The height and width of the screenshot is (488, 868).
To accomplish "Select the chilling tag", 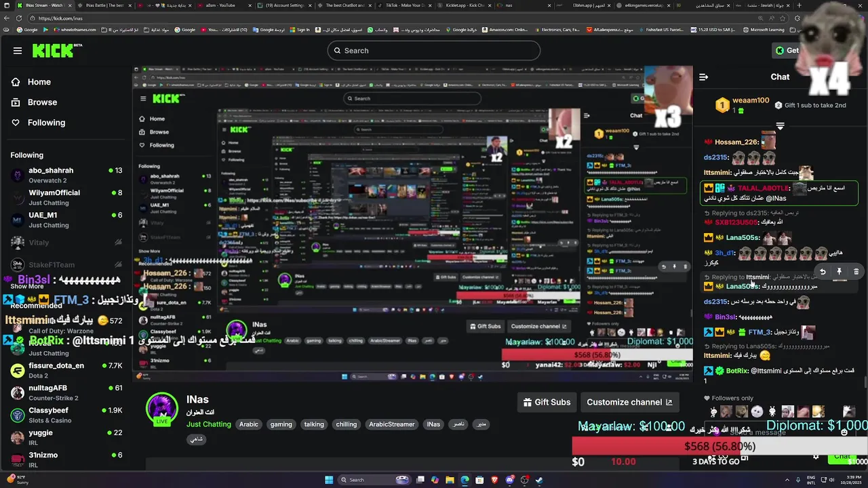I will [346, 424].
